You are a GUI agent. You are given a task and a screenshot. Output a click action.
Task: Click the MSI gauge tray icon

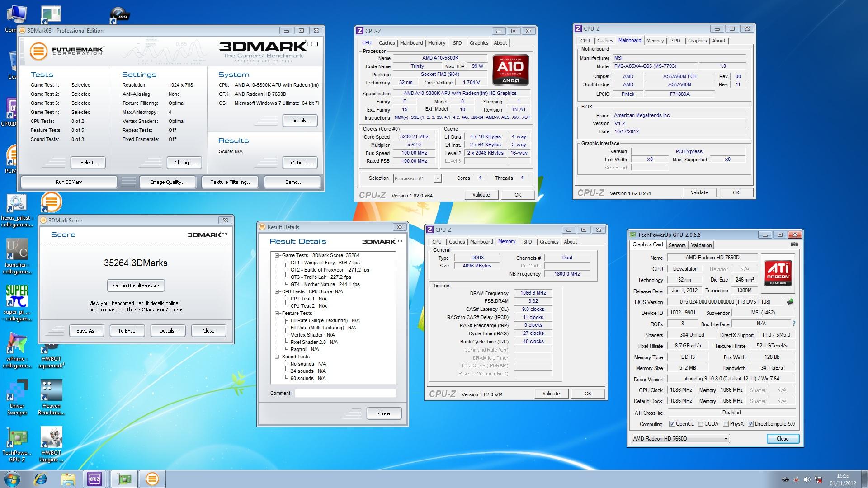point(786,479)
